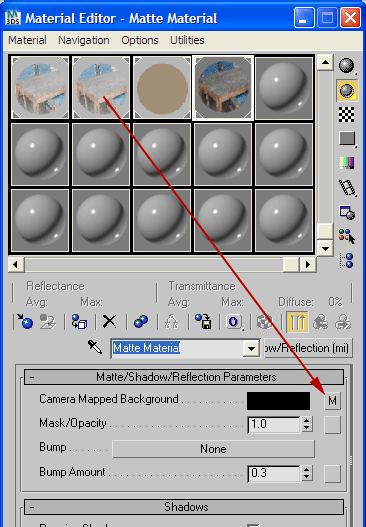Click the material type button ending in Reflection (mi)
This screenshot has height=527, width=366.
(x=308, y=348)
